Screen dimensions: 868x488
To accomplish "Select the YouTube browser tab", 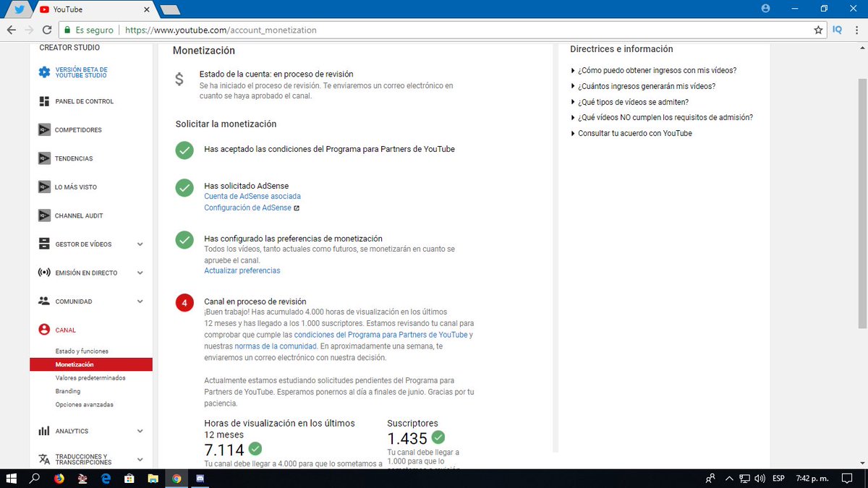I will click(x=93, y=9).
